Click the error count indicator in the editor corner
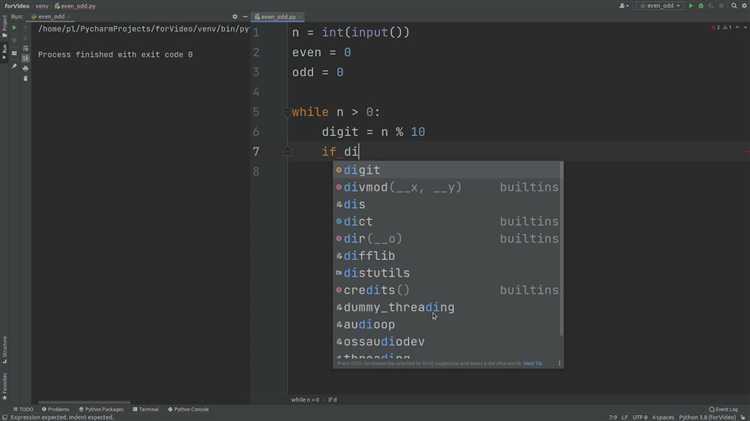Viewport: 750px width, 421px height. 715,28
